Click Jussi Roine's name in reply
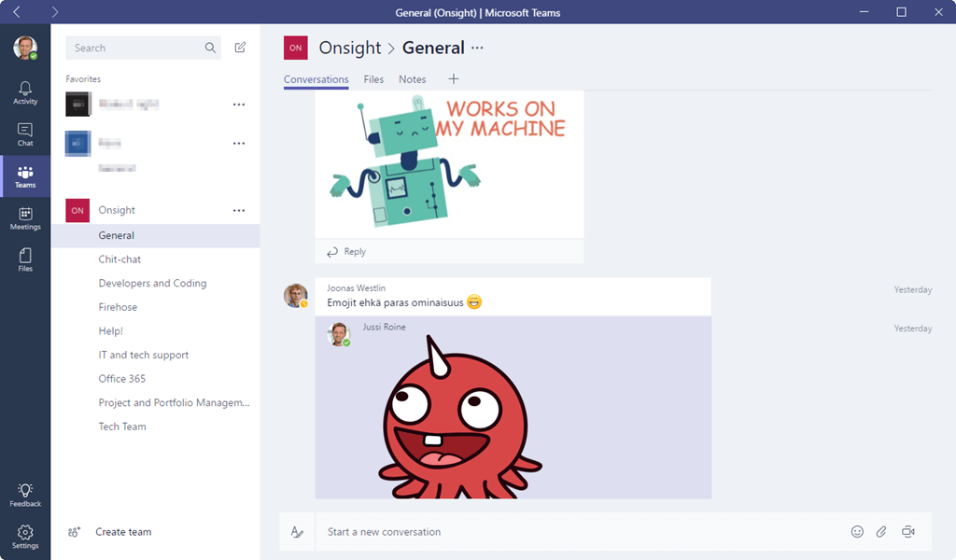The width and height of the screenshot is (956, 560). (x=384, y=327)
